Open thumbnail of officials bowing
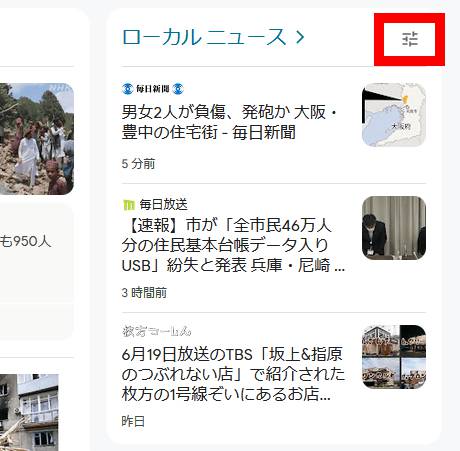The height and width of the screenshot is (451, 460). coord(394,228)
